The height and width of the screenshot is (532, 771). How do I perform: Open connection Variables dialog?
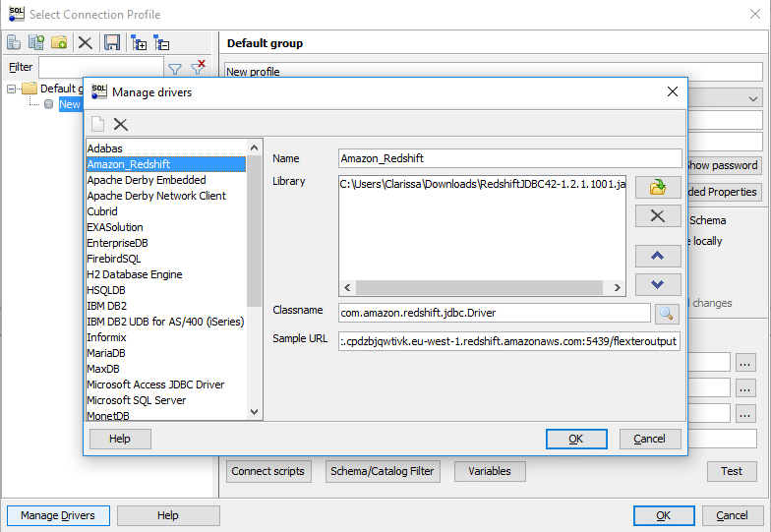[x=490, y=471]
